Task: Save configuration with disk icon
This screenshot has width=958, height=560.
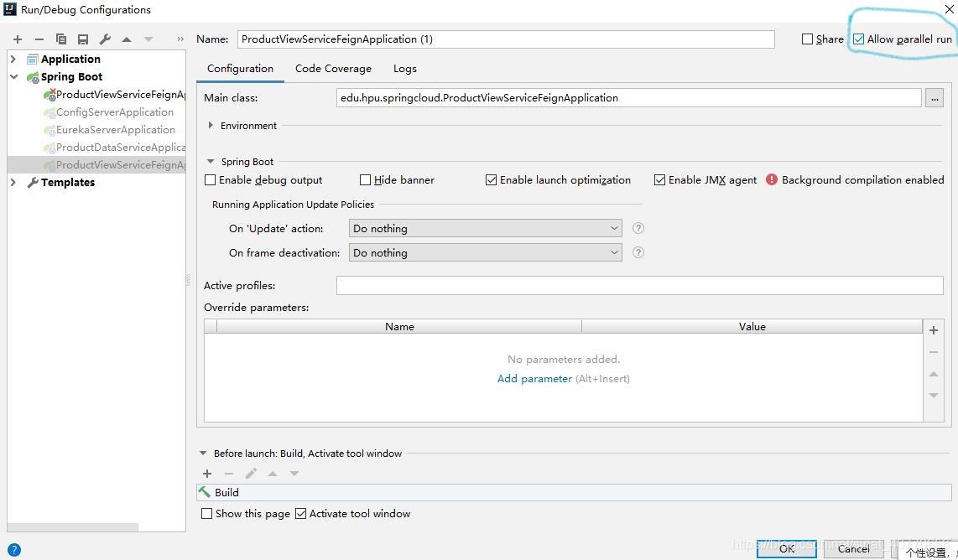Action: point(83,39)
